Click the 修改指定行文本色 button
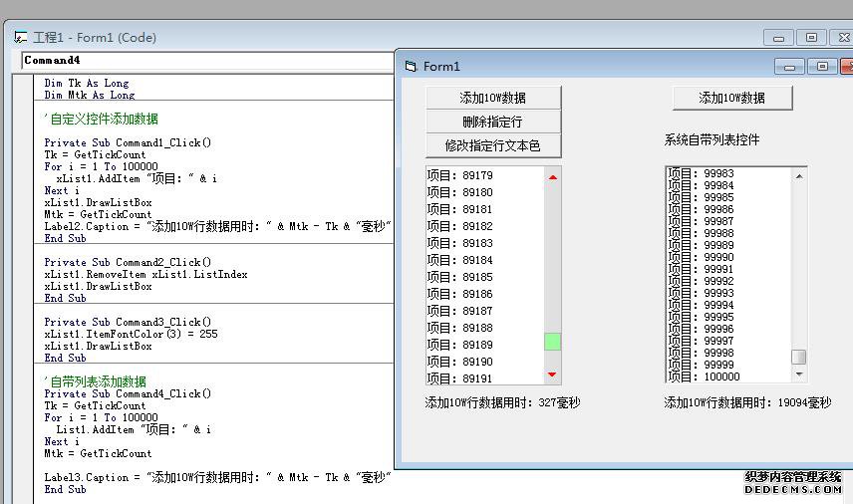The width and height of the screenshot is (853, 504). coord(492,145)
